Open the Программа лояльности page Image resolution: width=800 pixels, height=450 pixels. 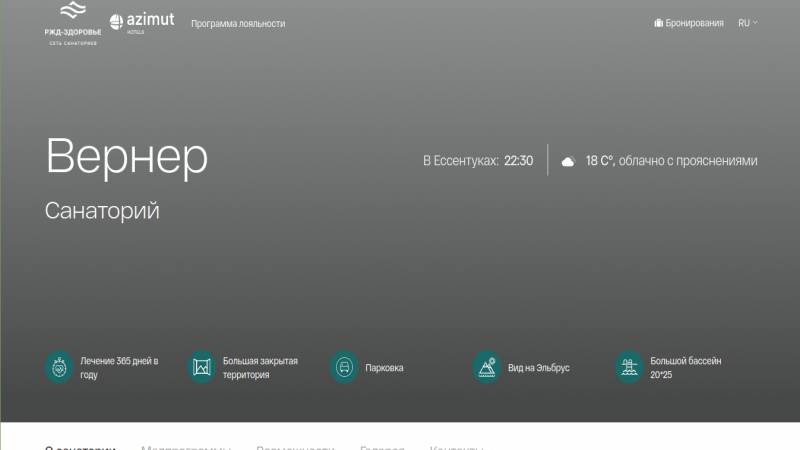coord(238,23)
